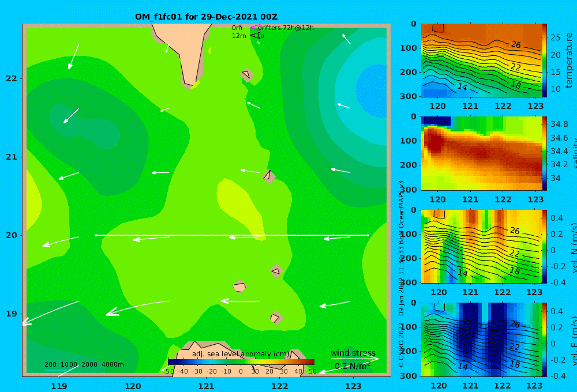Click the "vel. E (m/s)" colorbar label
This screenshot has height=392, width=577.
pyautogui.click(x=574, y=341)
